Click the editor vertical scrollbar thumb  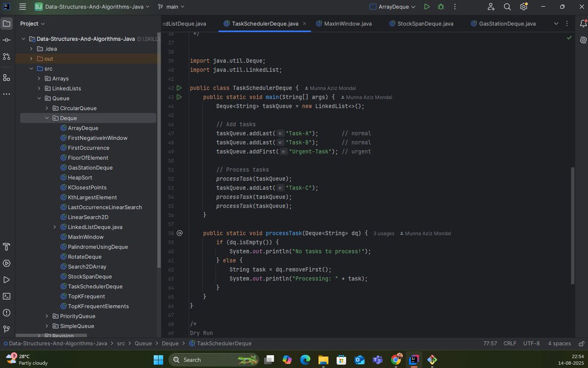tap(573, 226)
